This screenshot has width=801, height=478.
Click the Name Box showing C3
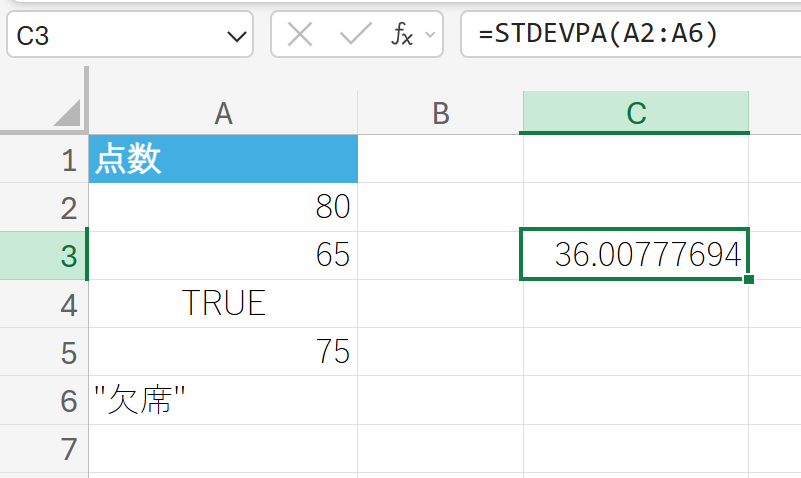point(110,37)
